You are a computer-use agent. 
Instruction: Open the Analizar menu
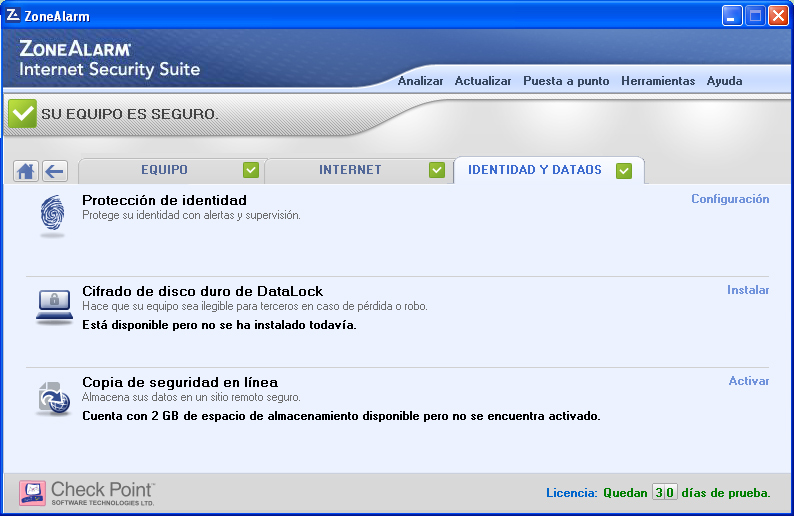(420, 81)
